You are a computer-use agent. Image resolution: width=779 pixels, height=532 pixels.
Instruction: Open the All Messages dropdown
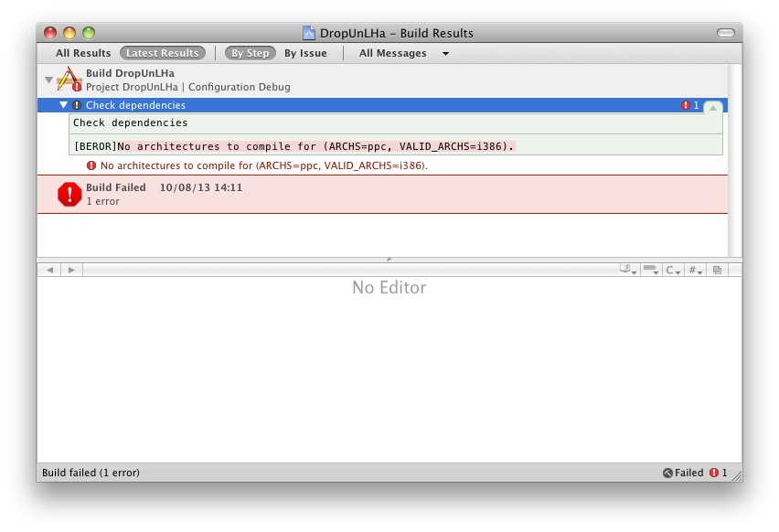coord(404,53)
